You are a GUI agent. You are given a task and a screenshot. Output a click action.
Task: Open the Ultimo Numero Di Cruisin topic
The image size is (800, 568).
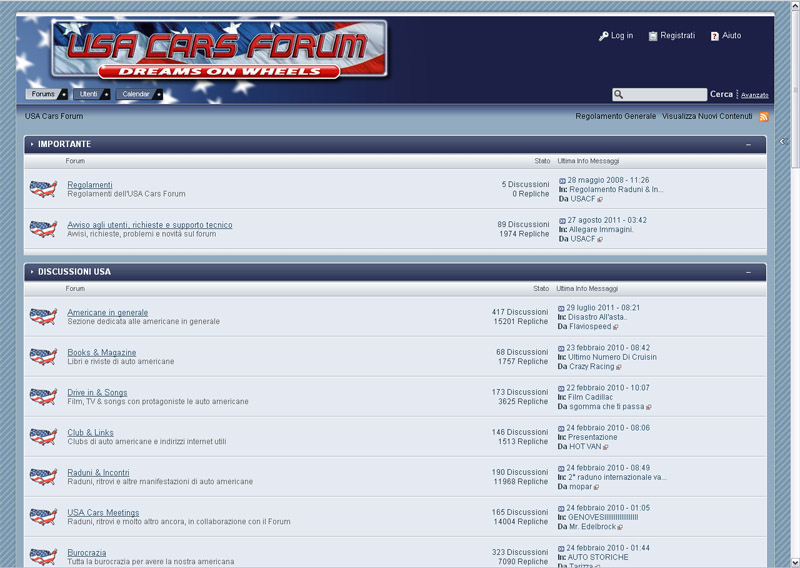point(612,357)
